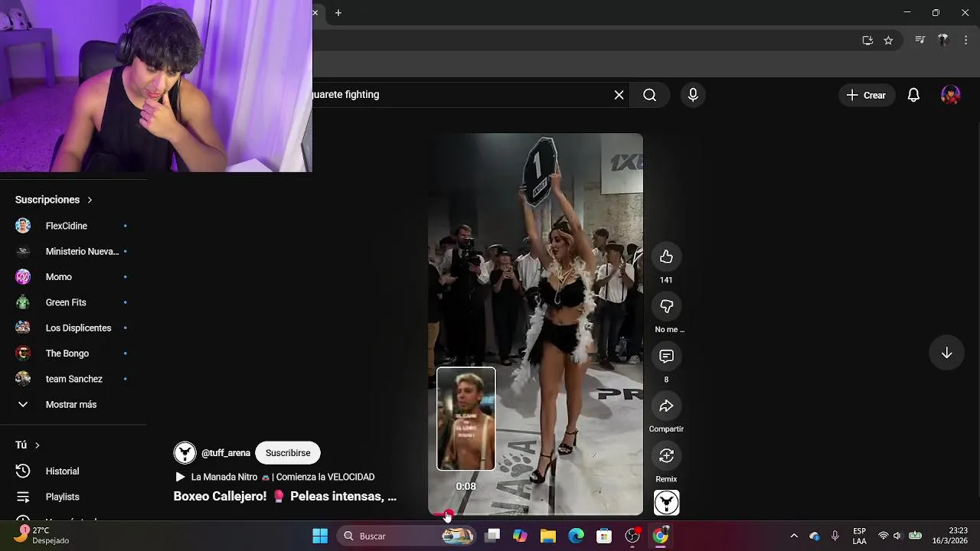The height and width of the screenshot is (551, 980).
Task: Open the YouTube account avatar menu
Action: (950, 95)
